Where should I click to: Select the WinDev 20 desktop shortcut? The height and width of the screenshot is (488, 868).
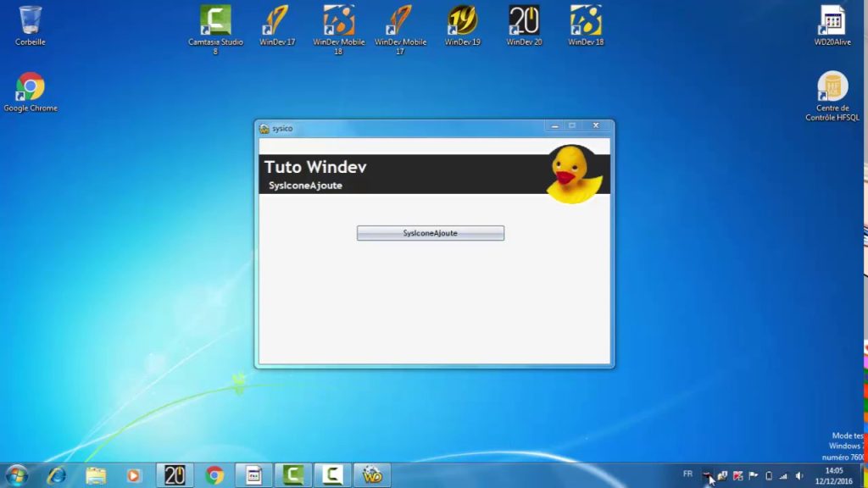point(524,25)
